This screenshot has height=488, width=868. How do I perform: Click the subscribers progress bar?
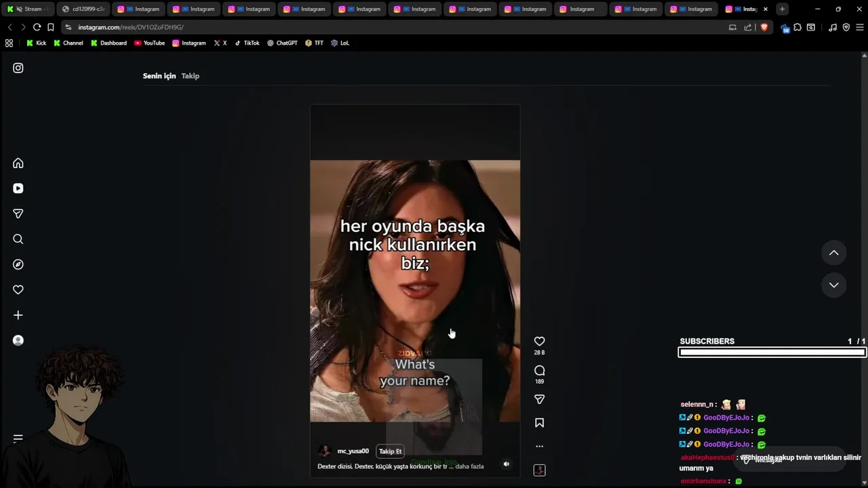pyautogui.click(x=772, y=352)
